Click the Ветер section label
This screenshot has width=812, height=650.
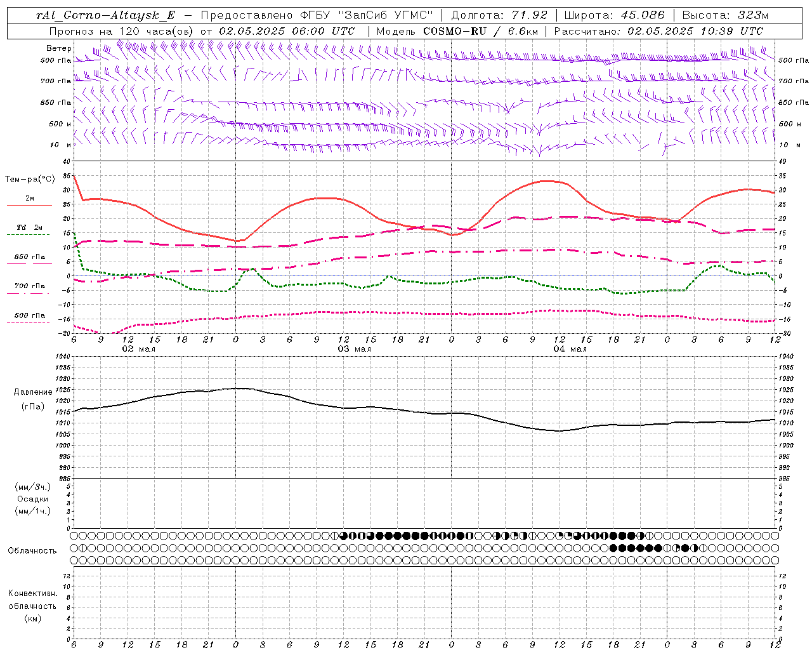click(x=59, y=48)
